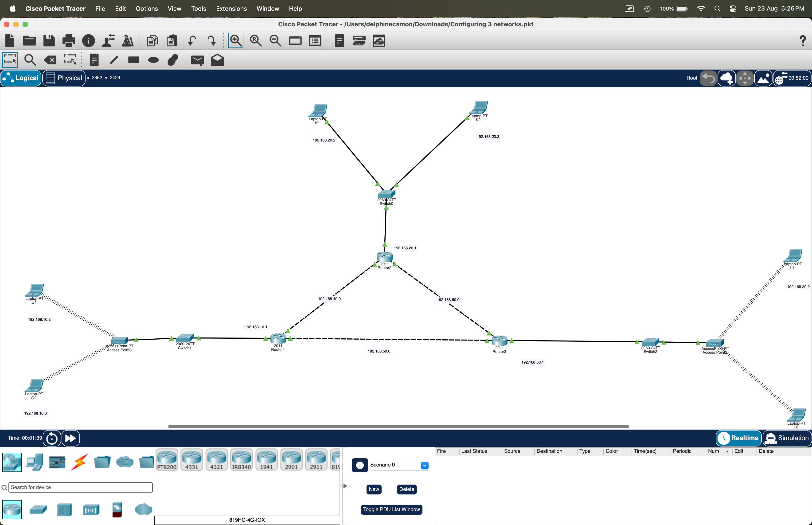Create a new cluster cloud icon
Image resolution: width=812 pixels, height=525 pixels.
click(726, 78)
